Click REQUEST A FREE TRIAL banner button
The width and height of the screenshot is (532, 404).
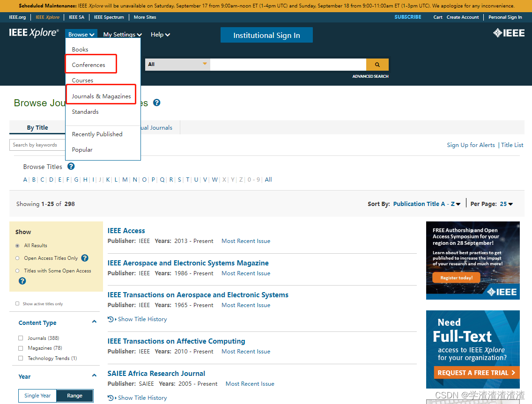coord(476,373)
